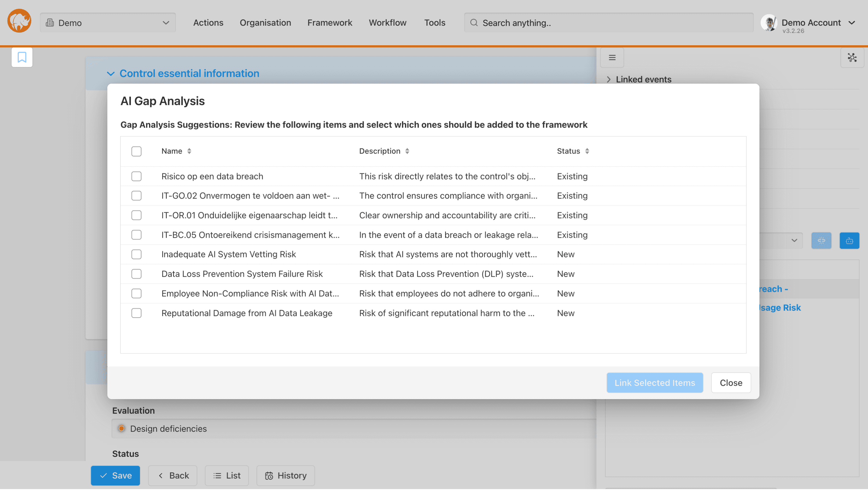Click the rhino logo icon
The image size is (868, 490).
pos(19,21)
